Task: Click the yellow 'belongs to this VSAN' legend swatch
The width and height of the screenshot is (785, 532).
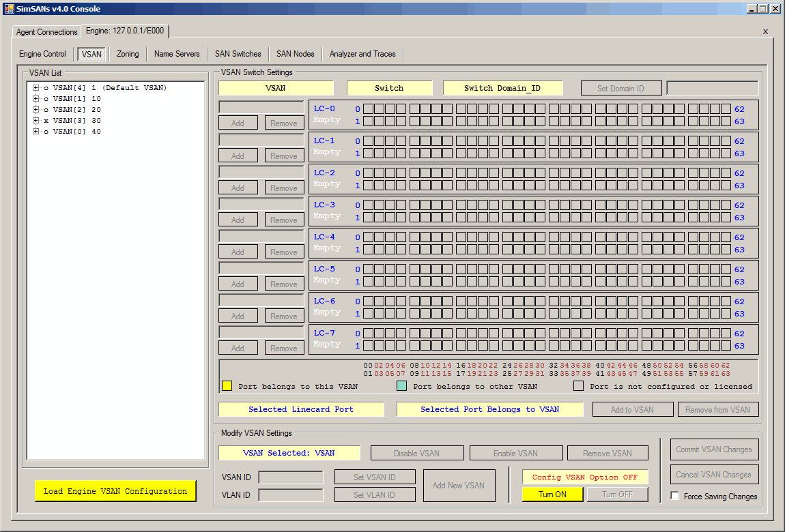Action: point(227,386)
